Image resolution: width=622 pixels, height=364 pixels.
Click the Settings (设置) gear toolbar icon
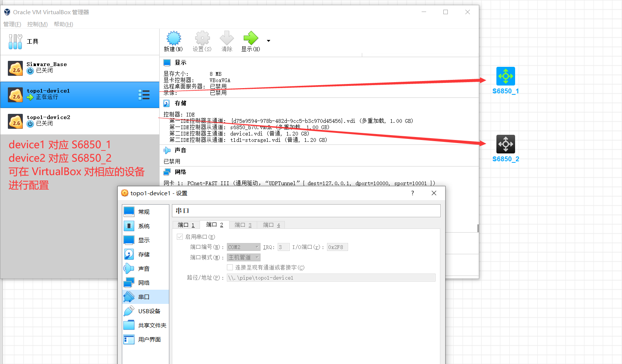pyautogui.click(x=202, y=38)
